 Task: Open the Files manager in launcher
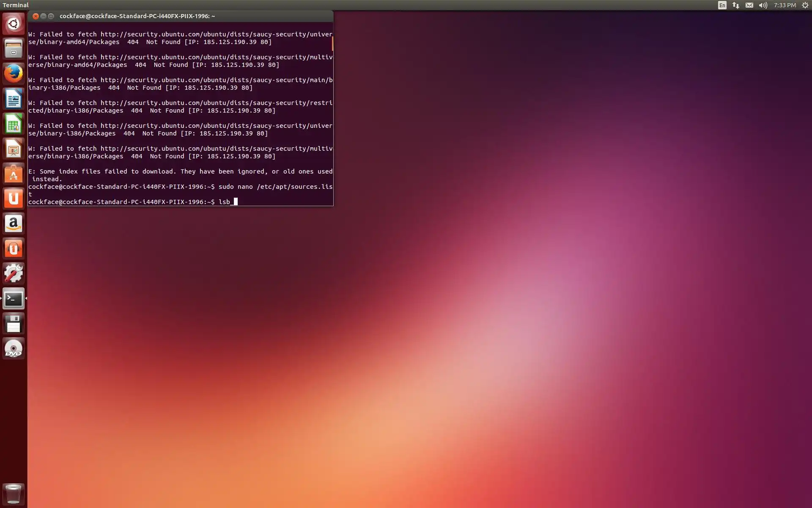click(14, 49)
